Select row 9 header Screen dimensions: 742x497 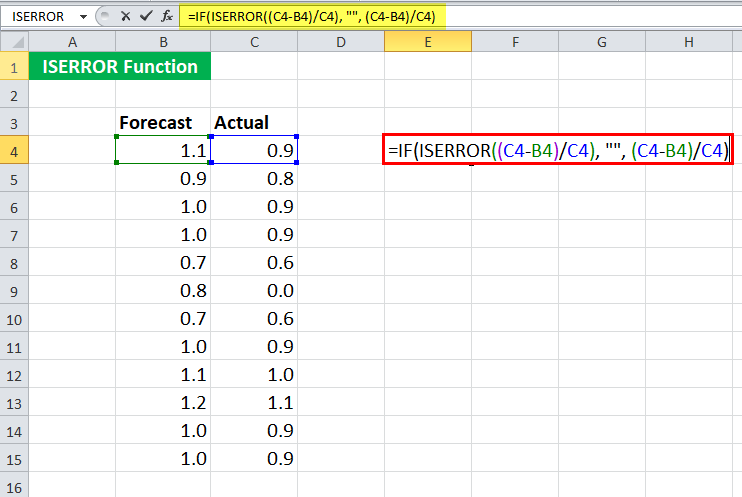click(14, 291)
